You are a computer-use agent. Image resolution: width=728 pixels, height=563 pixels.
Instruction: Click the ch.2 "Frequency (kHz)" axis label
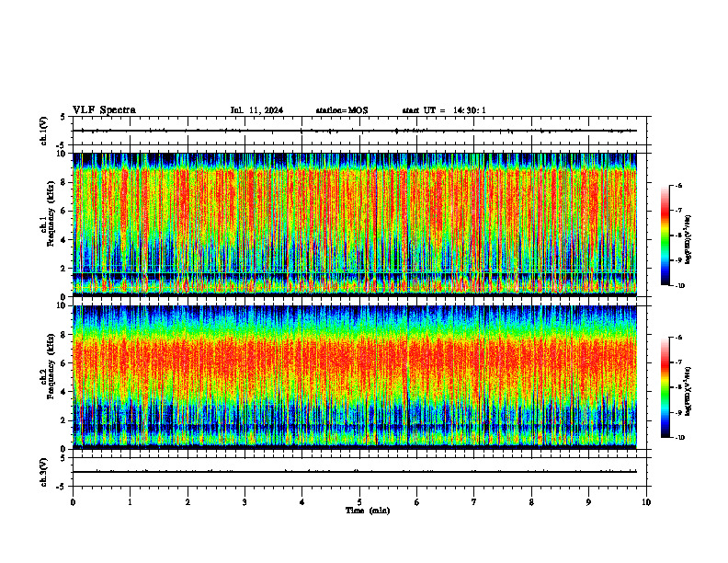click(x=51, y=366)
